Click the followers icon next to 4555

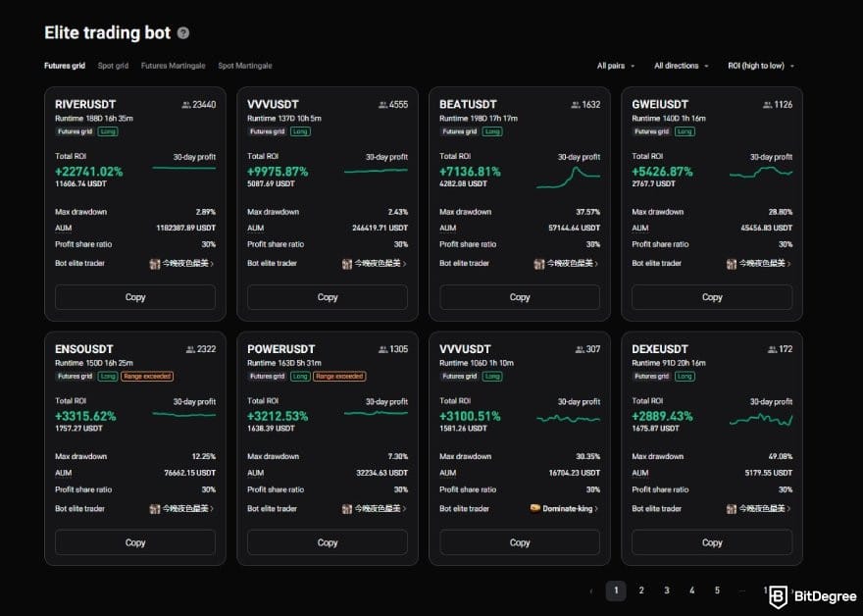(x=382, y=105)
